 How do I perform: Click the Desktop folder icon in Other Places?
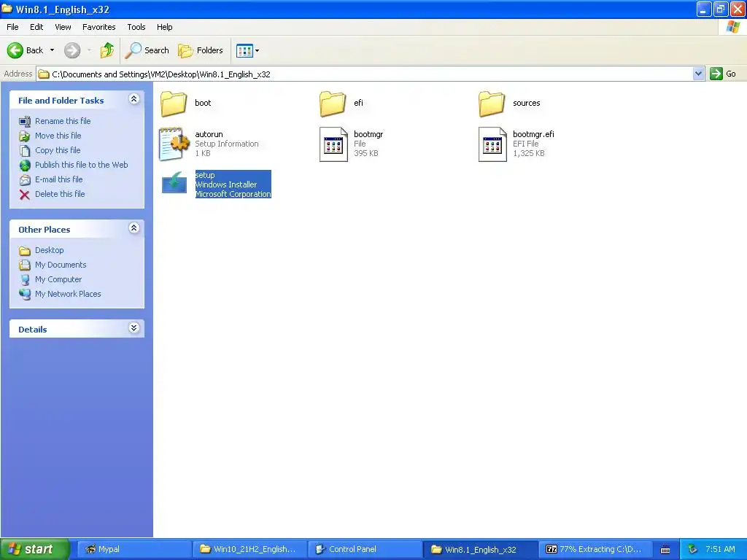click(25, 251)
